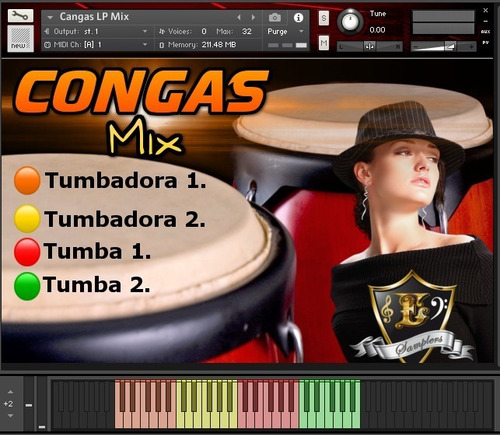Click the tune value 0.00
Image resolution: width=500 pixels, height=435 pixels.
coord(377,30)
